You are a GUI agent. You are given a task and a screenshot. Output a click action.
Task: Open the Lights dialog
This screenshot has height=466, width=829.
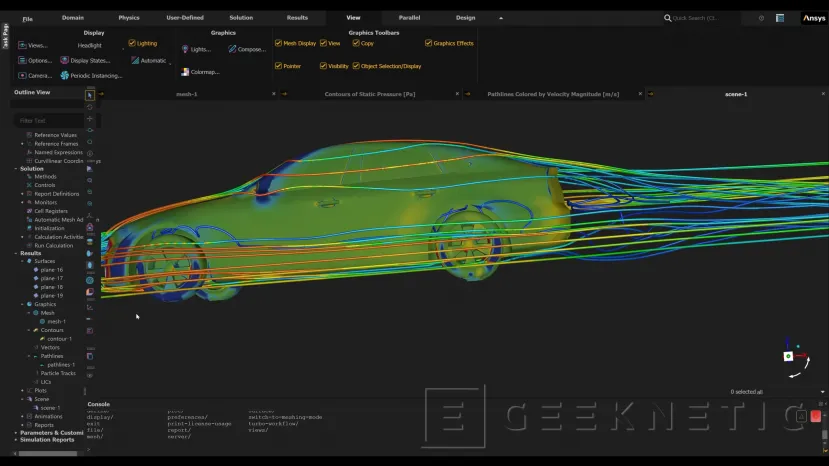(196, 49)
